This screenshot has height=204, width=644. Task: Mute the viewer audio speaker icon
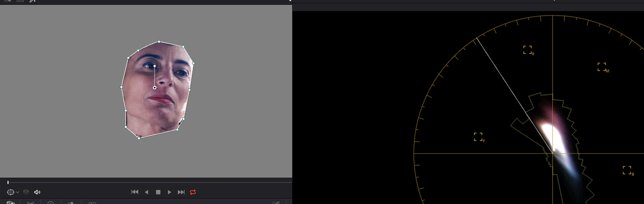pyautogui.click(x=37, y=192)
